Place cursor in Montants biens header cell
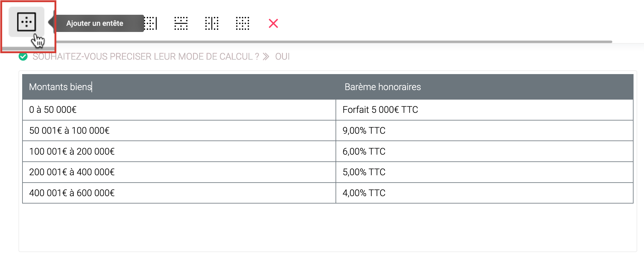 [61, 87]
